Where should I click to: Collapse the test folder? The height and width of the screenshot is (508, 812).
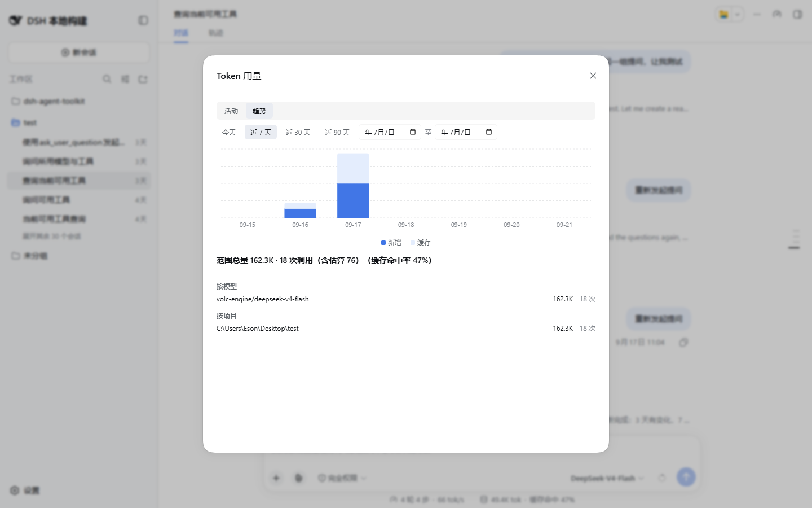79,122
